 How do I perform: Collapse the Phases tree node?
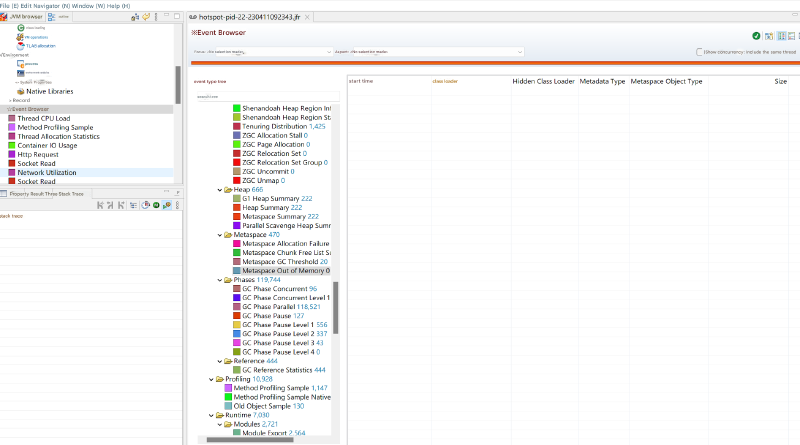click(220, 280)
